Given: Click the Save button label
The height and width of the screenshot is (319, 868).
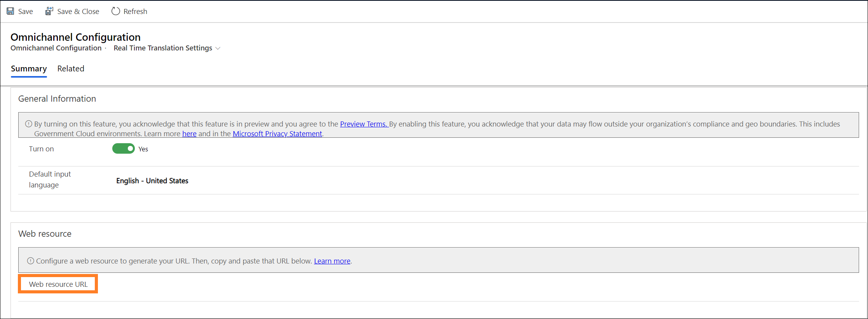Looking at the screenshot, I should click(26, 12).
